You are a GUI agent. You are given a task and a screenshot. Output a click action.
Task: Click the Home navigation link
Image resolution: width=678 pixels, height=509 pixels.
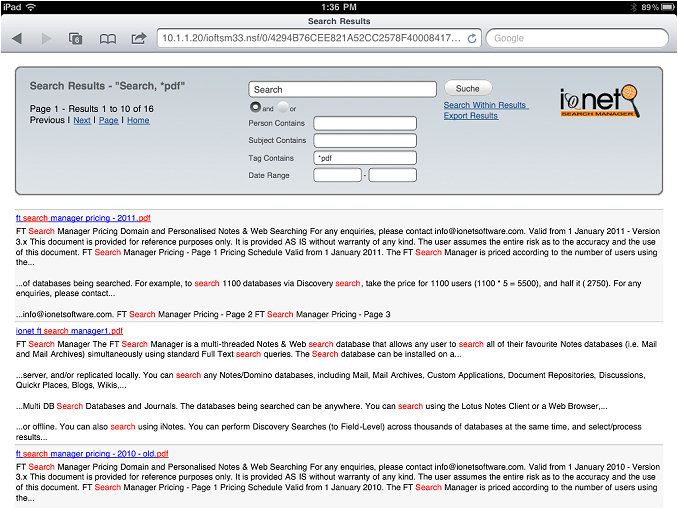(x=138, y=120)
